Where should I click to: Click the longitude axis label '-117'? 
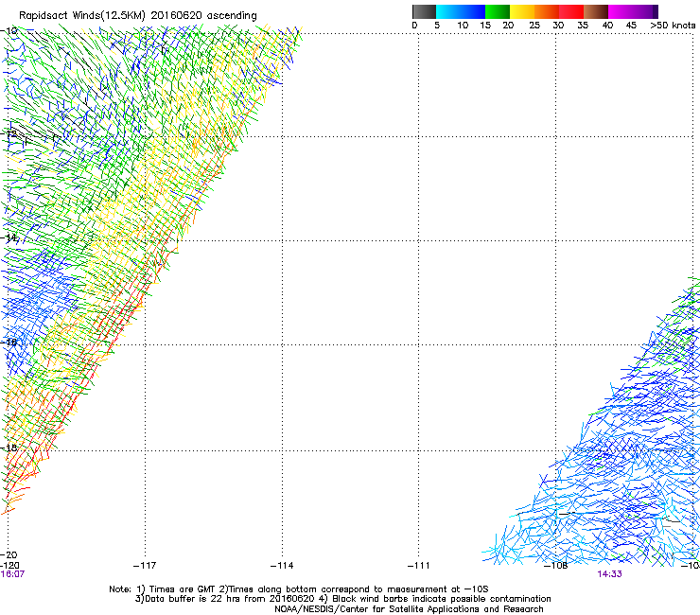[145, 566]
